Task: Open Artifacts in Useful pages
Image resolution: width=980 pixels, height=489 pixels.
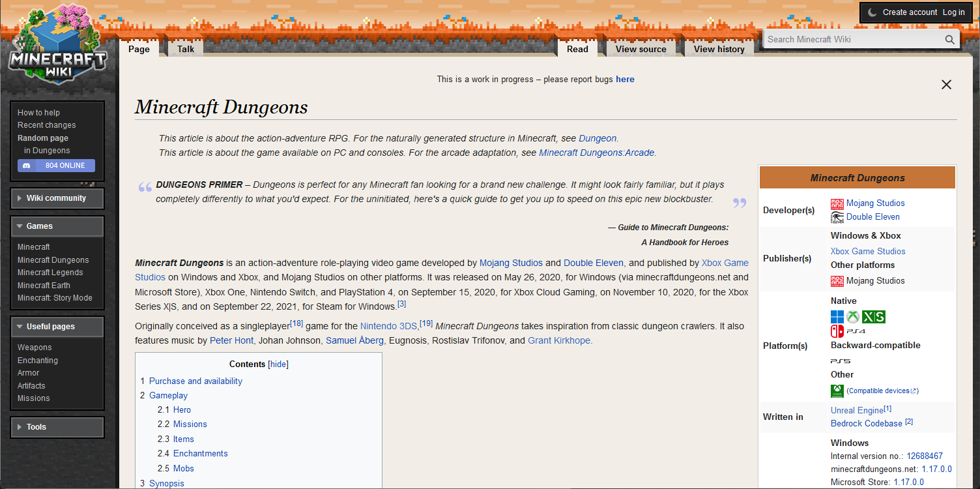Action: coord(31,386)
